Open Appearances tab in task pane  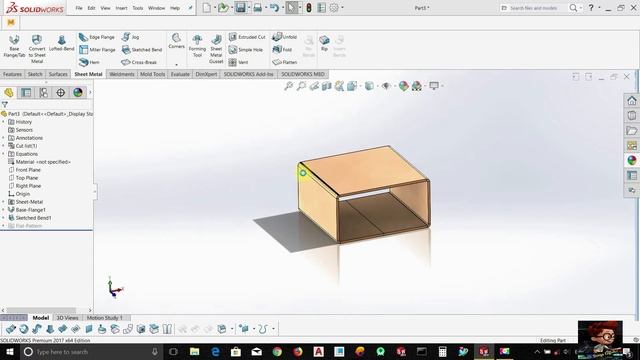(x=632, y=160)
